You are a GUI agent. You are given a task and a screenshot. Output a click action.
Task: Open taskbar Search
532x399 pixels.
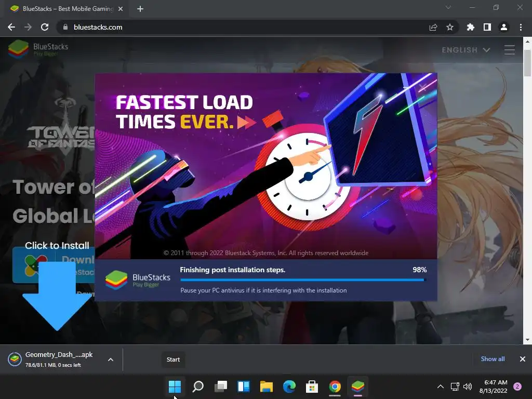(198, 387)
